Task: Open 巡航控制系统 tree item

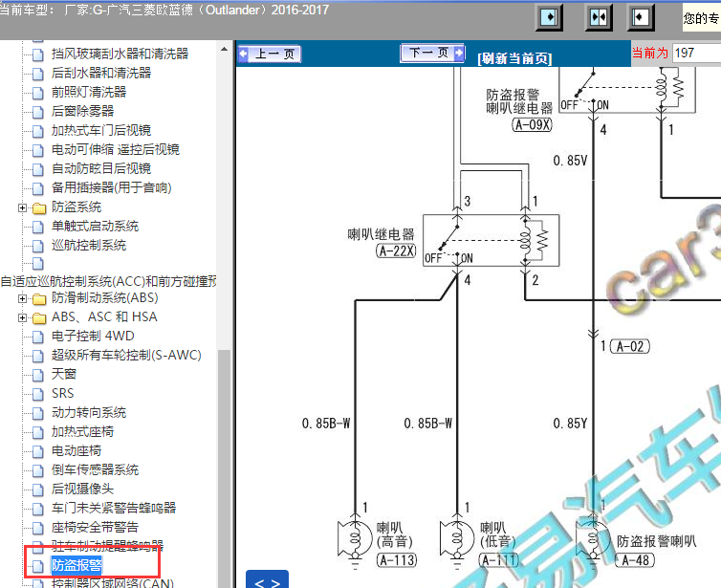Action: coord(89,245)
